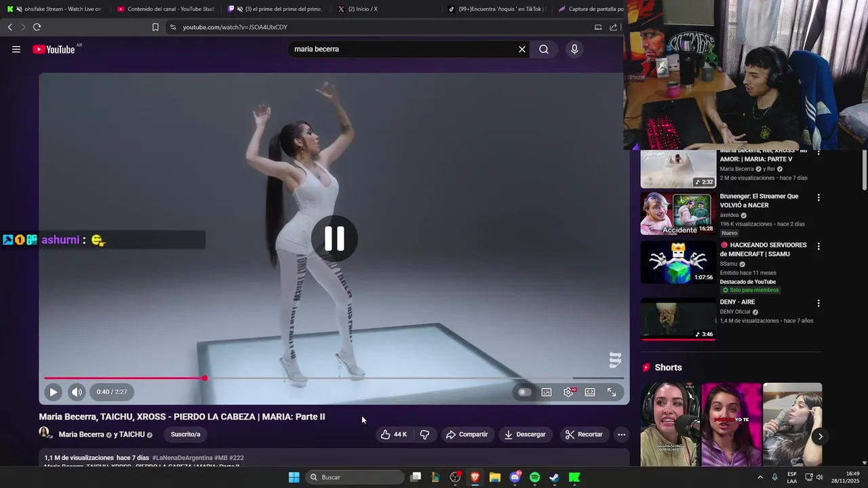
Task: Open the Windows Start menu
Action: pos(294,477)
